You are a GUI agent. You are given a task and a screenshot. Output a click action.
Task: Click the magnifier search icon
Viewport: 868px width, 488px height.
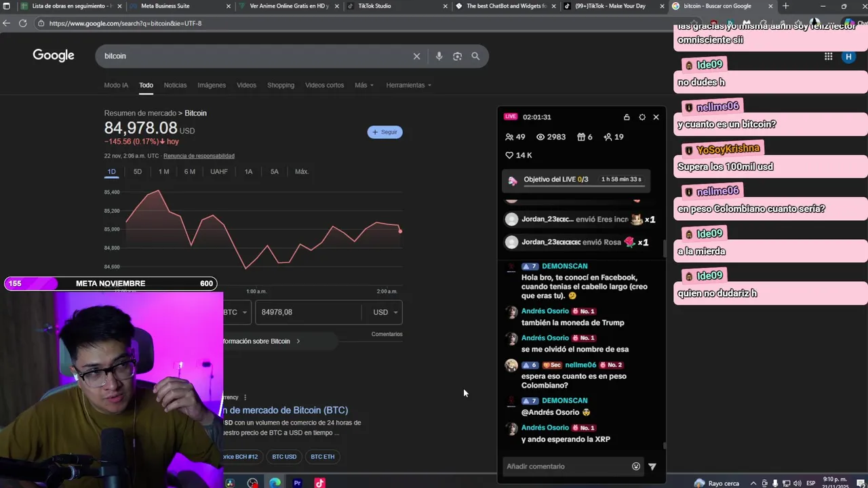(475, 56)
